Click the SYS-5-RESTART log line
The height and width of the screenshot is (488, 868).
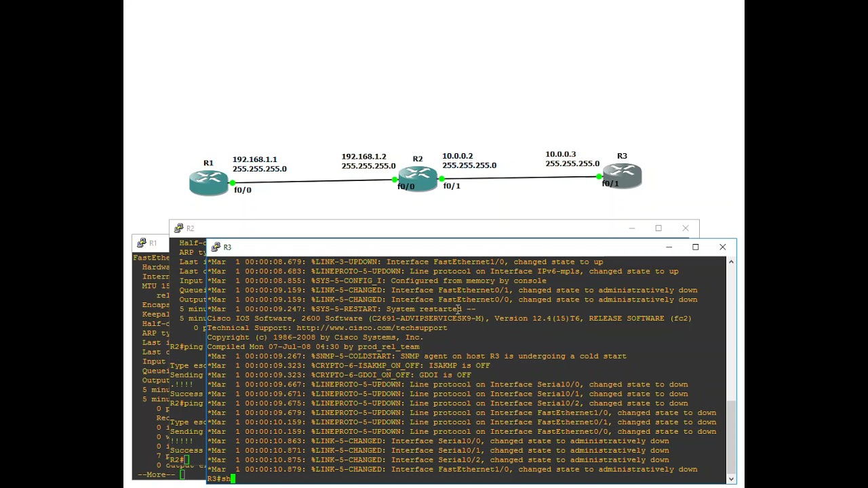pos(342,309)
